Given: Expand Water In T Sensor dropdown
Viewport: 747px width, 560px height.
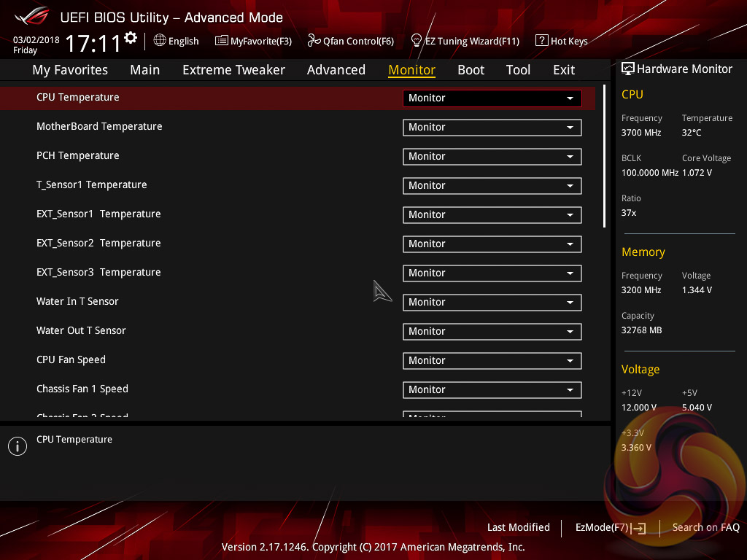Looking at the screenshot, I should click(492, 303).
